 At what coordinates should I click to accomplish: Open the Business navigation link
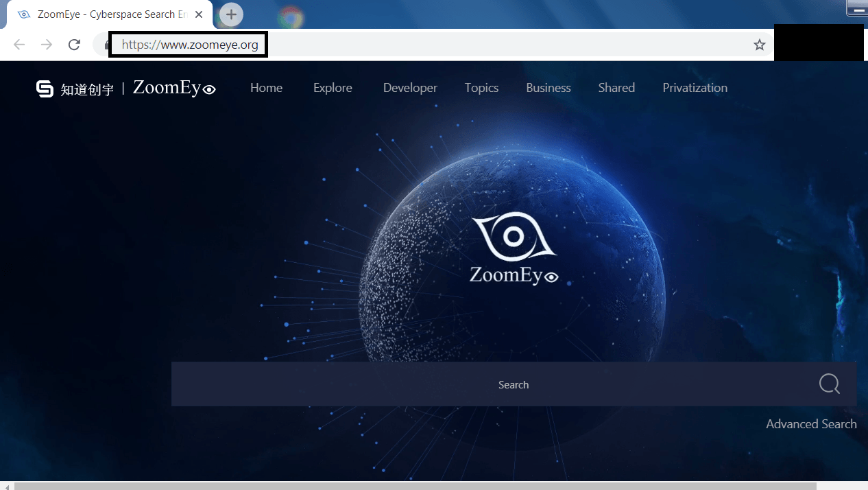tap(548, 88)
